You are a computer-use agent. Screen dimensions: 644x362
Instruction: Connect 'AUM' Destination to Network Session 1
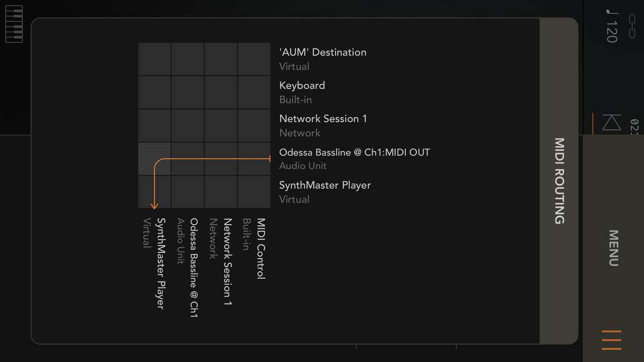tap(221, 59)
